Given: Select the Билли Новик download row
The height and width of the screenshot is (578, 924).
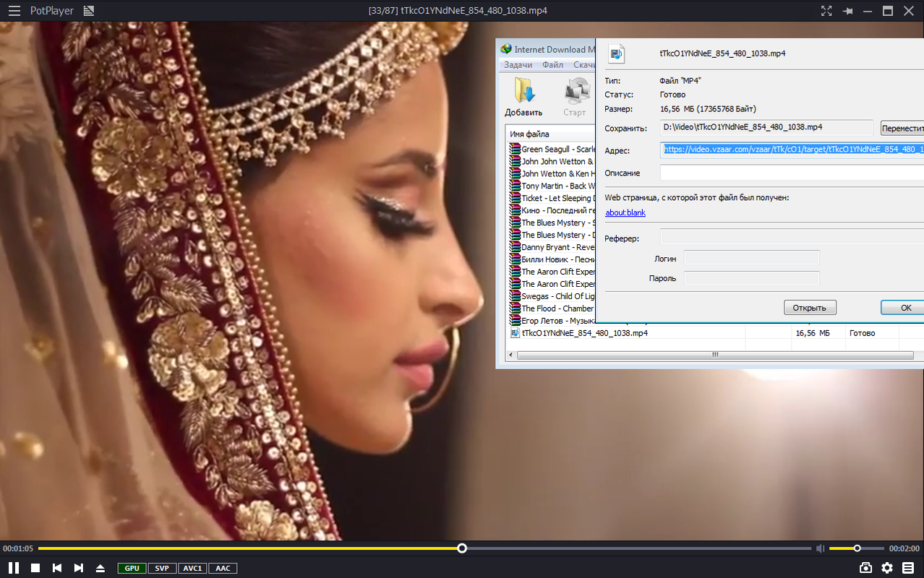Looking at the screenshot, I should (552, 259).
